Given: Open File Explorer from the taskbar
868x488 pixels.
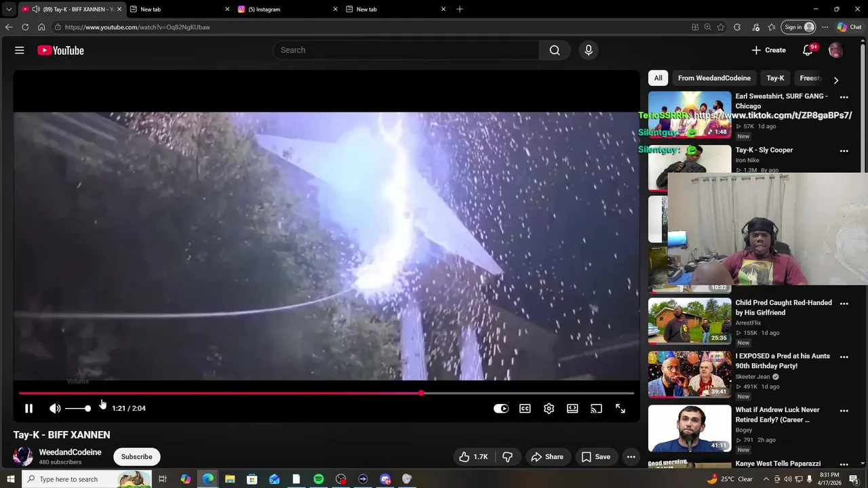Looking at the screenshot, I should (x=230, y=479).
